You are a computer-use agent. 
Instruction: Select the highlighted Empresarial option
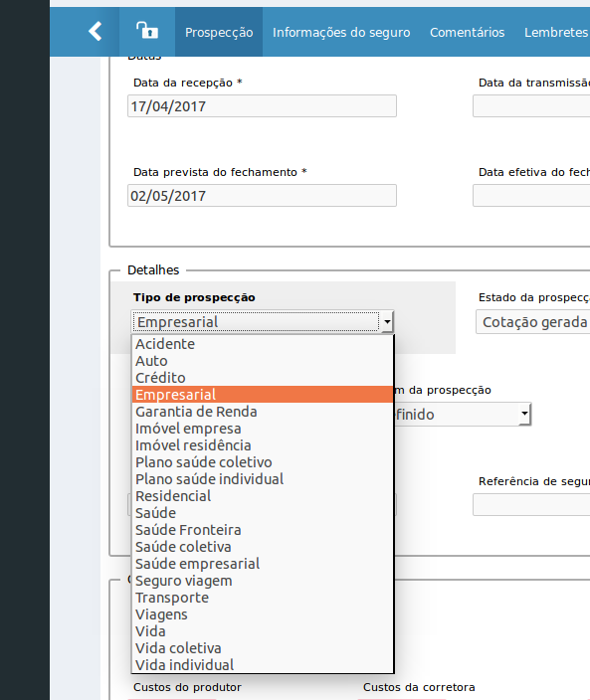[263, 395]
